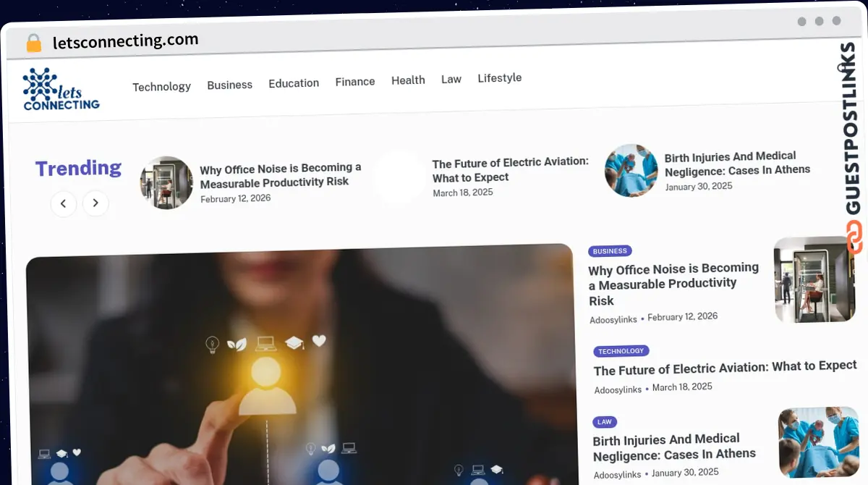Click author Adoosylinks on electric aviation post

coord(618,389)
